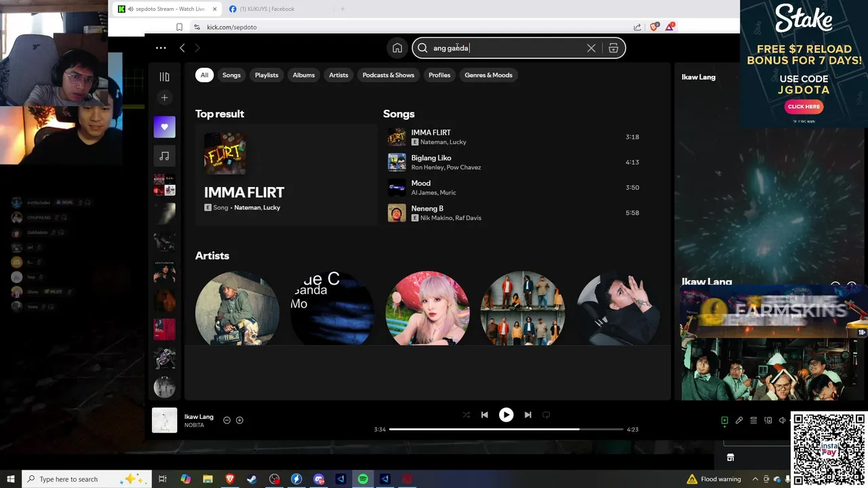868x488 pixels.
Task: Filter results by Artists
Action: (x=338, y=75)
